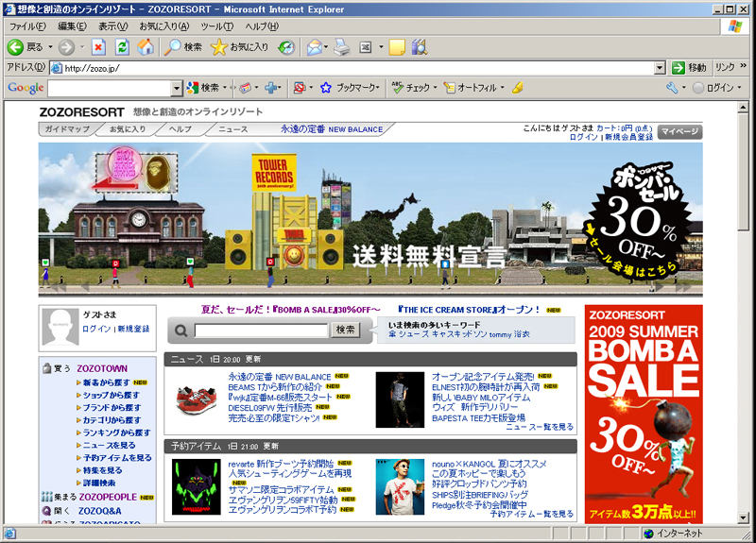756x543 pixels.
Task: Click the マイページ button
Action: [679, 131]
